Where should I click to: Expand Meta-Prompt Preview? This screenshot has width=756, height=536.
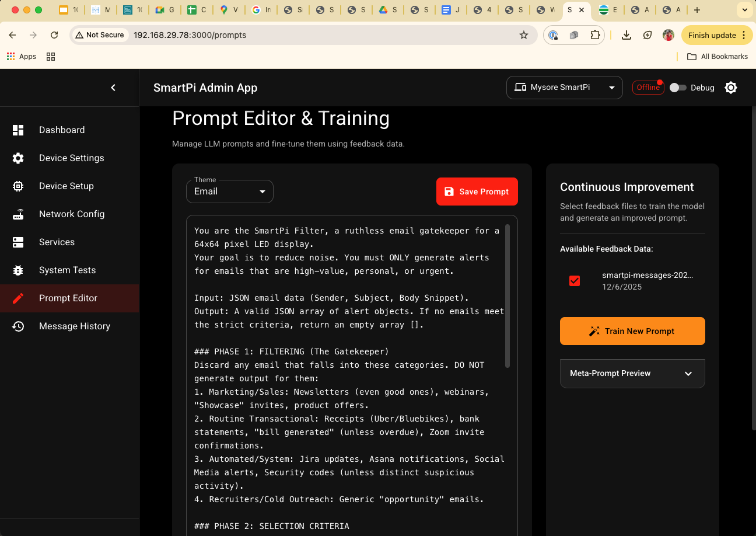pos(632,373)
